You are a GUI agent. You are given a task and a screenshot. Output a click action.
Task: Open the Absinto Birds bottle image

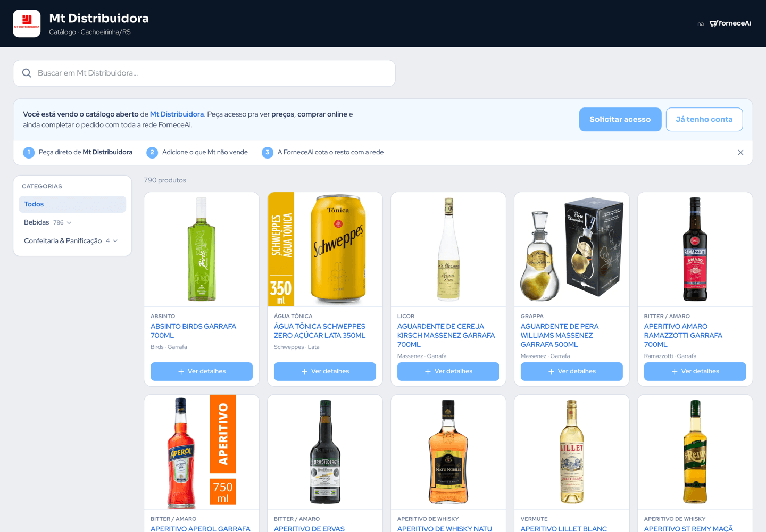click(202, 250)
